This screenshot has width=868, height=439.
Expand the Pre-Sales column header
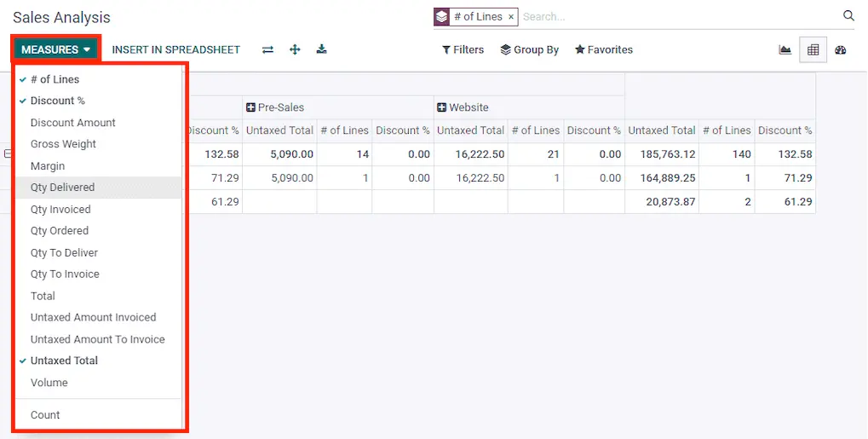click(x=251, y=107)
